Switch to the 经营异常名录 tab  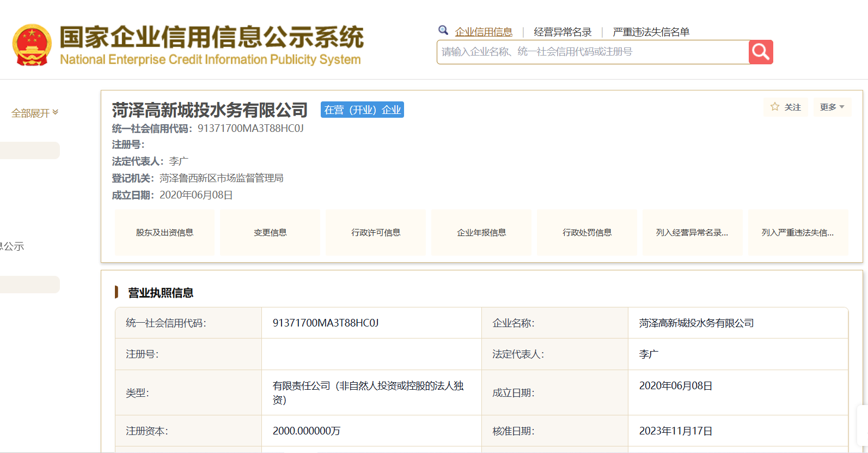click(x=563, y=32)
